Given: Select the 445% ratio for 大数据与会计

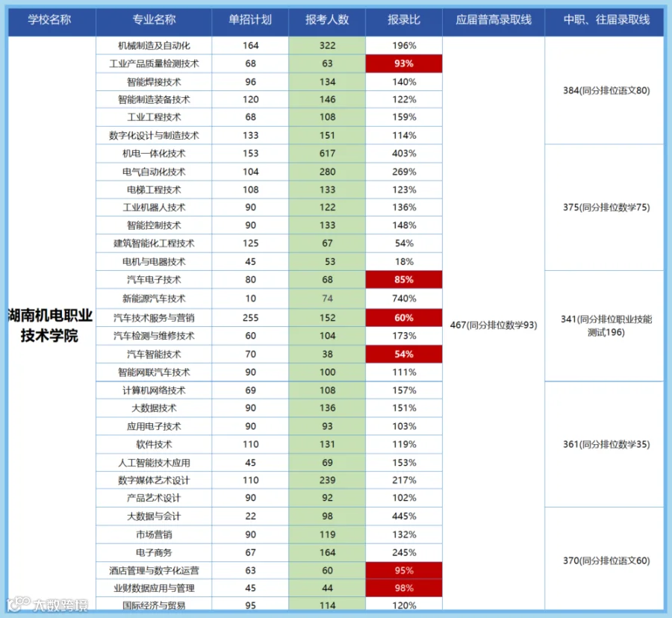Looking at the screenshot, I should pos(404,516).
